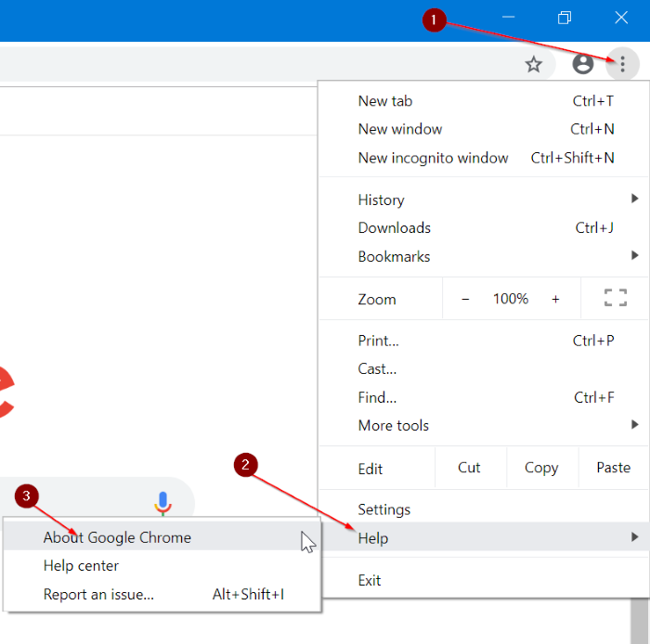Select About Google Chrome

coord(117,537)
